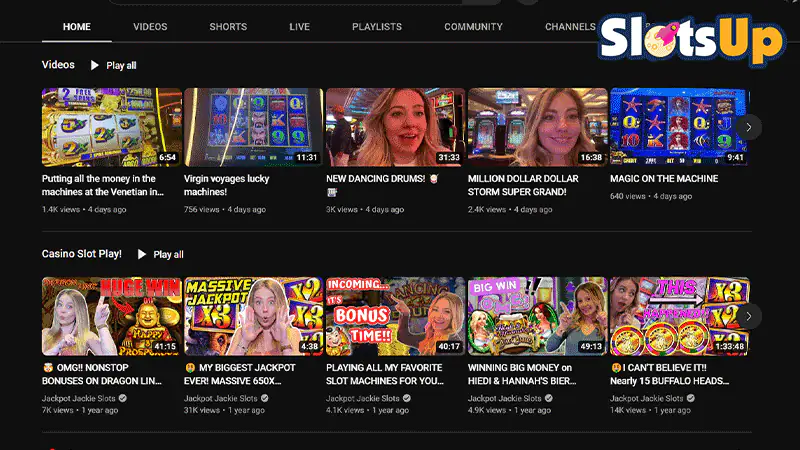Click '2.4K views • 4 days ago' text
This screenshot has width=800, height=450.
(x=510, y=209)
